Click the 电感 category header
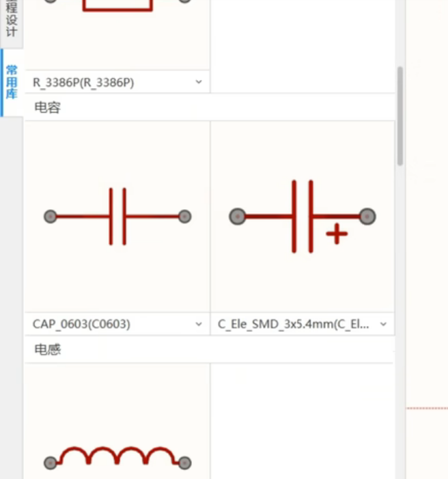Image resolution: width=448 pixels, height=479 pixels. [210, 349]
